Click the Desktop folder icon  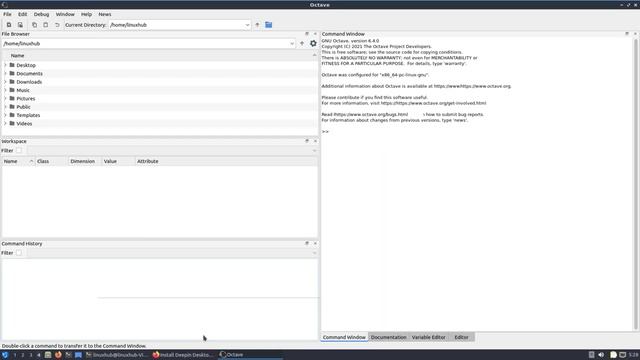(12, 65)
